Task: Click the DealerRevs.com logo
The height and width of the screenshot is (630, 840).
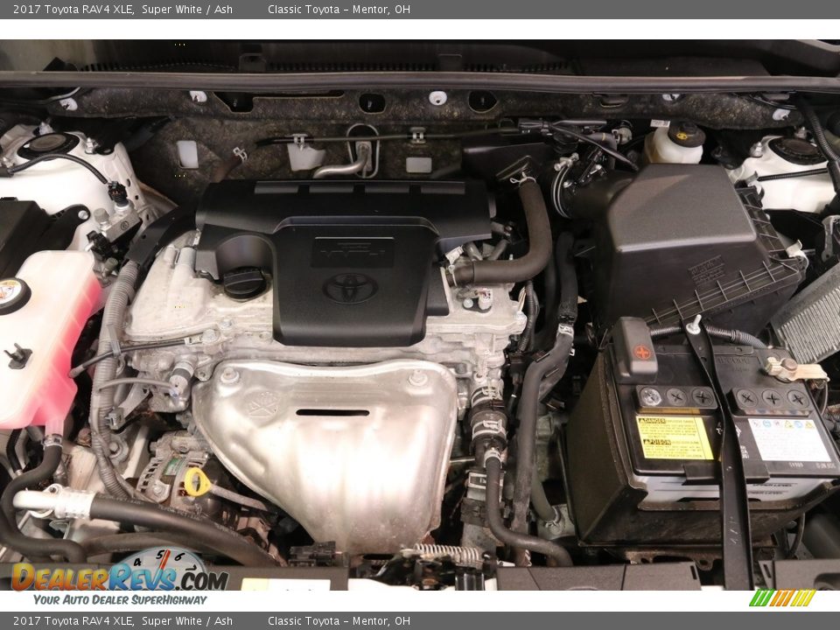Action: click(119, 578)
